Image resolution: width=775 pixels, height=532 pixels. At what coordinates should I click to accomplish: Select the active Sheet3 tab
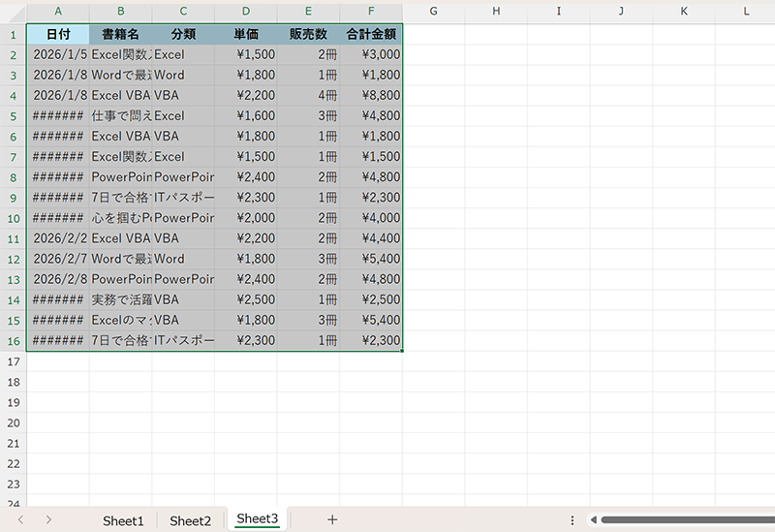pos(257,519)
